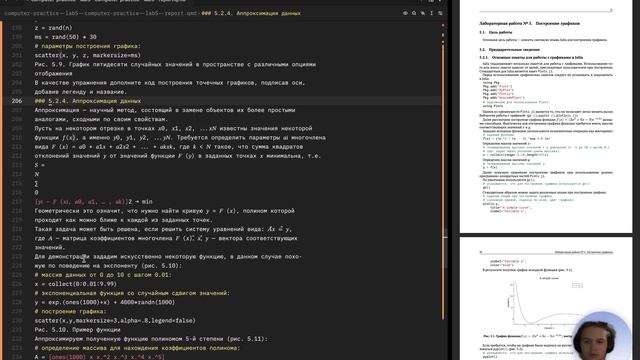Click line 'A = [ones(1000) x x.^2 x.^3...'
This screenshot has width=640, height=360.
(100, 357)
